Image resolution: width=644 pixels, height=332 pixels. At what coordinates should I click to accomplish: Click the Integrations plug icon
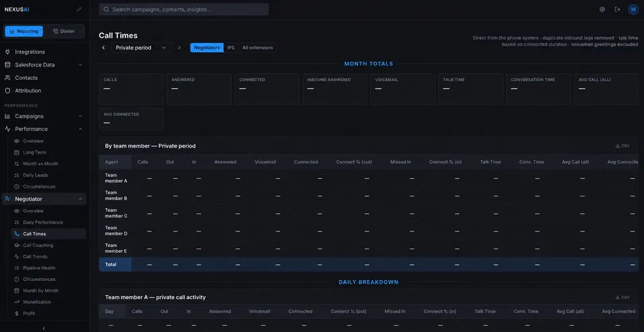click(7, 52)
